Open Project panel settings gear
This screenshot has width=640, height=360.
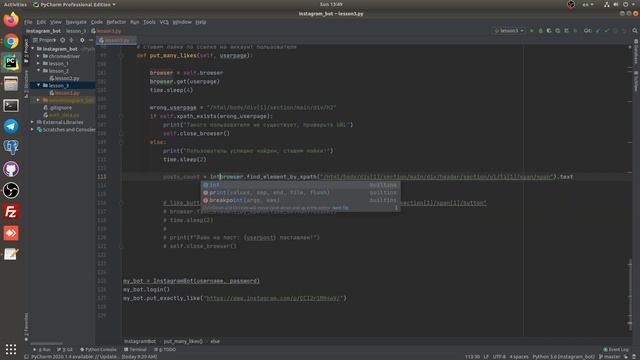coord(82,40)
